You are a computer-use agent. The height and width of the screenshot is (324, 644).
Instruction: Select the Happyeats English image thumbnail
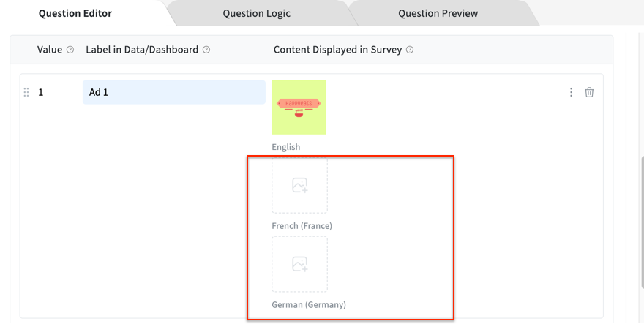[x=299, y=107]
